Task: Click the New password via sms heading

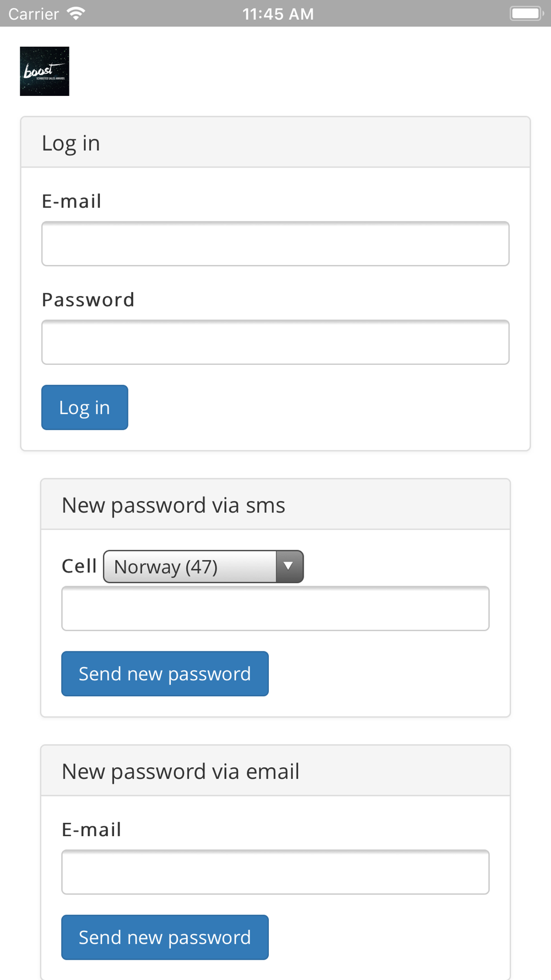Action: (x=174, y=505)
